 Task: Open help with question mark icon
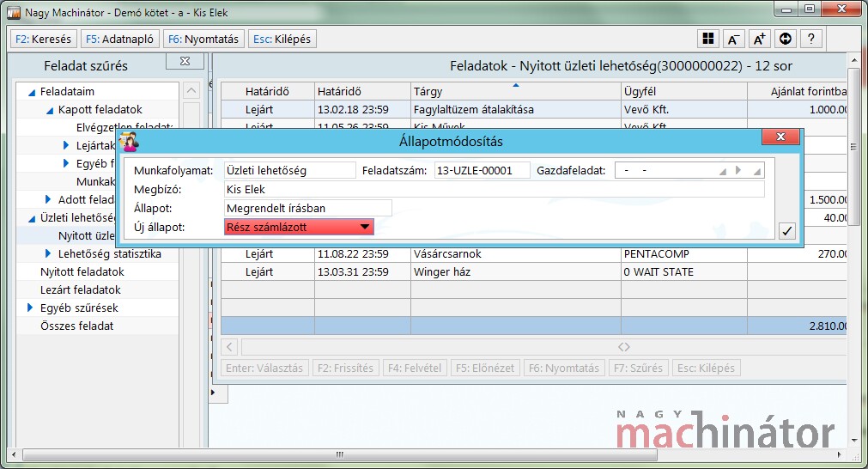(811, 39)
